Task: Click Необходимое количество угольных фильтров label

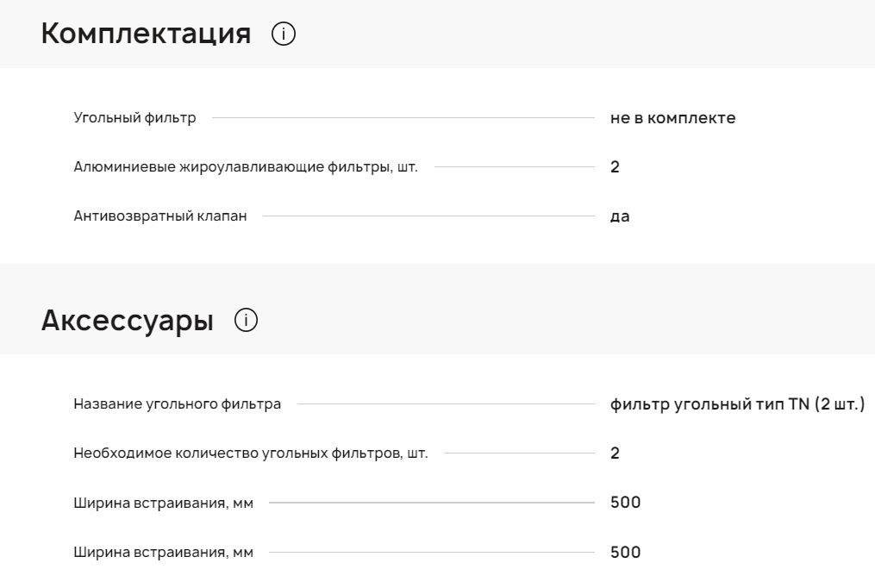Action: pos(251,453)
